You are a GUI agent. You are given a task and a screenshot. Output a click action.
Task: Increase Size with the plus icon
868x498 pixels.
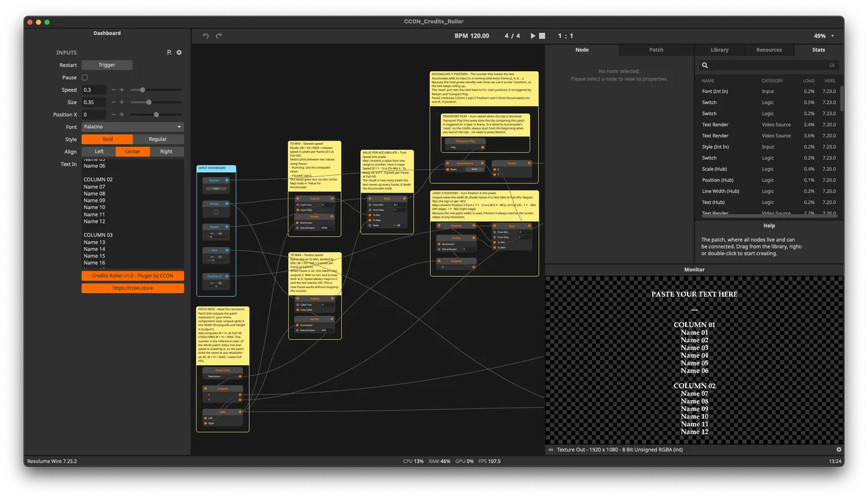[122, 102]
